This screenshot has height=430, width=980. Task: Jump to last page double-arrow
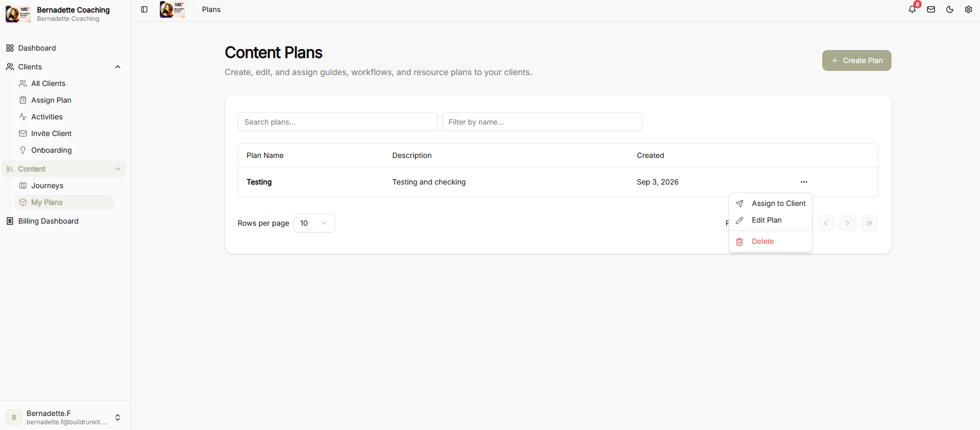(x=870, y=223)
